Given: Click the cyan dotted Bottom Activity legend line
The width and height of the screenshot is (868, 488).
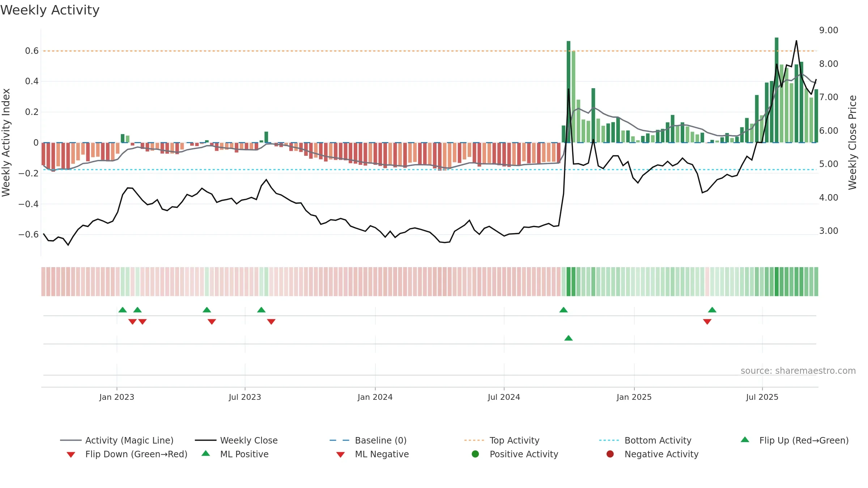Looking at the screenshot, I should 609,440.
